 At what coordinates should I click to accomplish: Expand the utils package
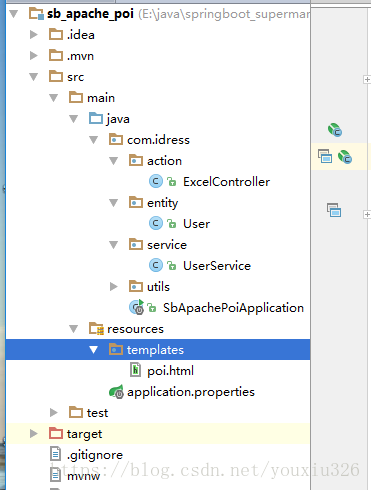(x=114, y=287)
